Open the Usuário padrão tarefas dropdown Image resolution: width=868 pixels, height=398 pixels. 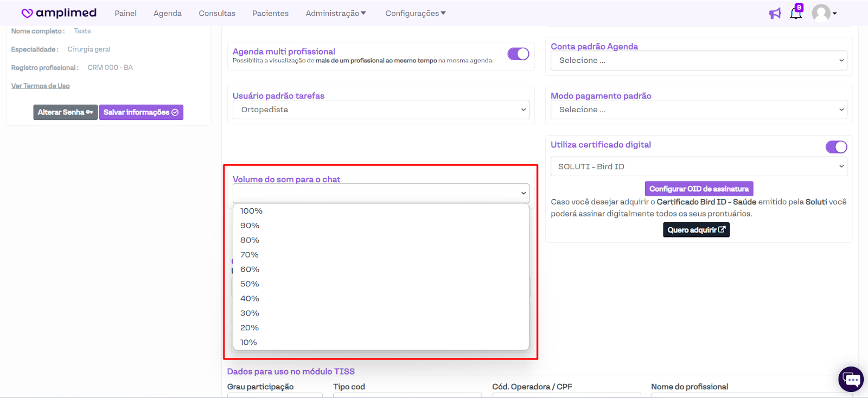coord(381,110)
